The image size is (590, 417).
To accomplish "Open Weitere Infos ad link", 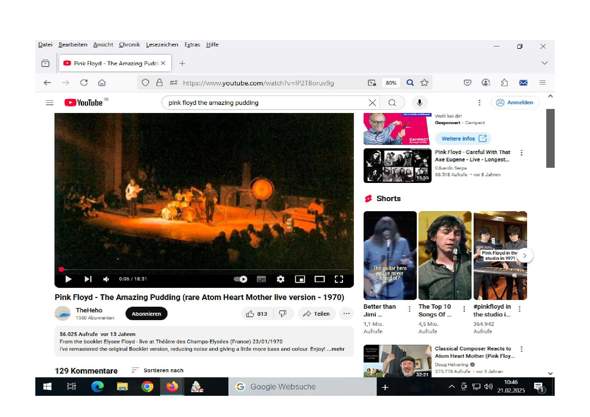I will click(x=464, y=138).
